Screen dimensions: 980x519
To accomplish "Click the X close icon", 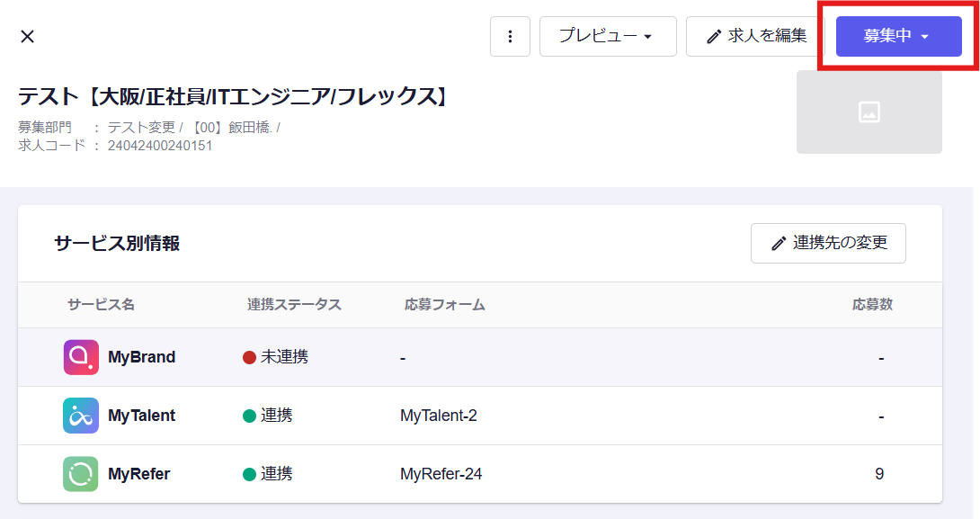I will pos(27,36).
